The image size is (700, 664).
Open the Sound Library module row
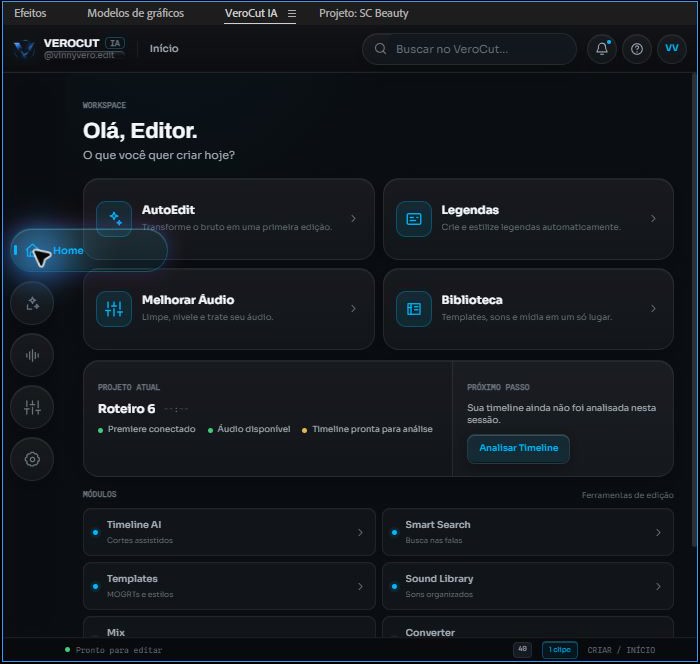point(528,586)
